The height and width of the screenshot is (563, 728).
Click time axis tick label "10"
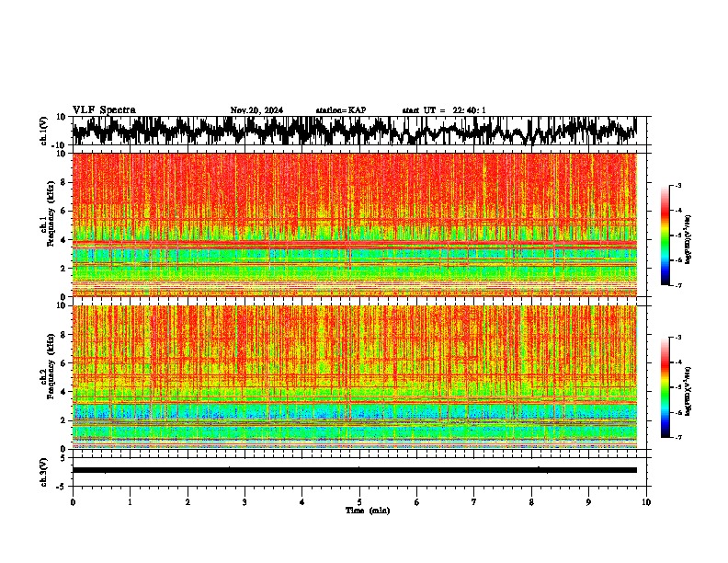coord(646,502)
